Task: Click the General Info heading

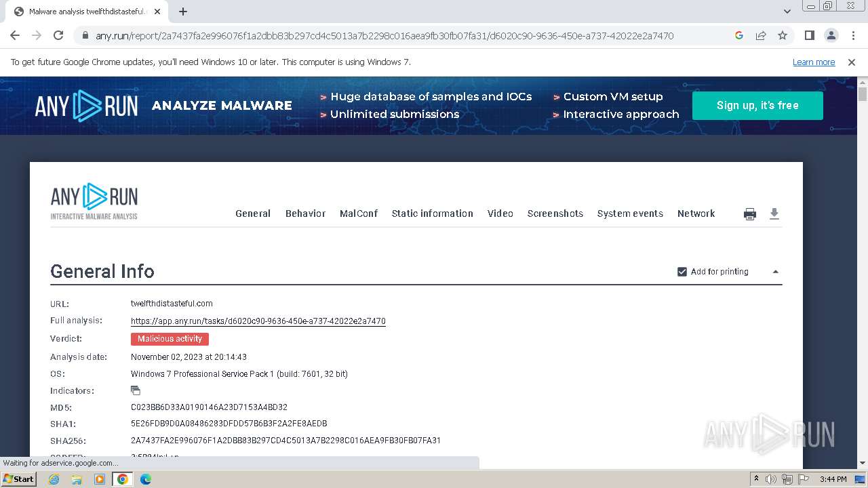Action: pyautogui.click(x=102, y=272)
